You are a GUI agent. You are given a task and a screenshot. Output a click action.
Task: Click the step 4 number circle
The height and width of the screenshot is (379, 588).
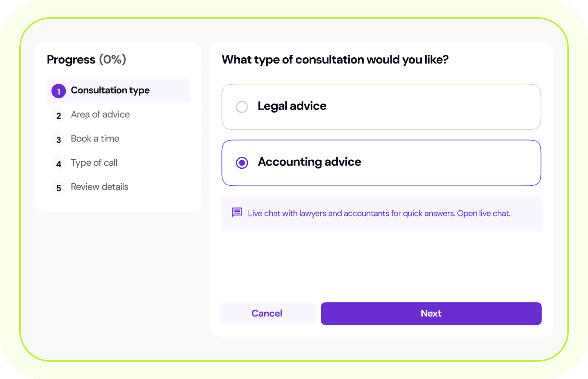(59, 164)
